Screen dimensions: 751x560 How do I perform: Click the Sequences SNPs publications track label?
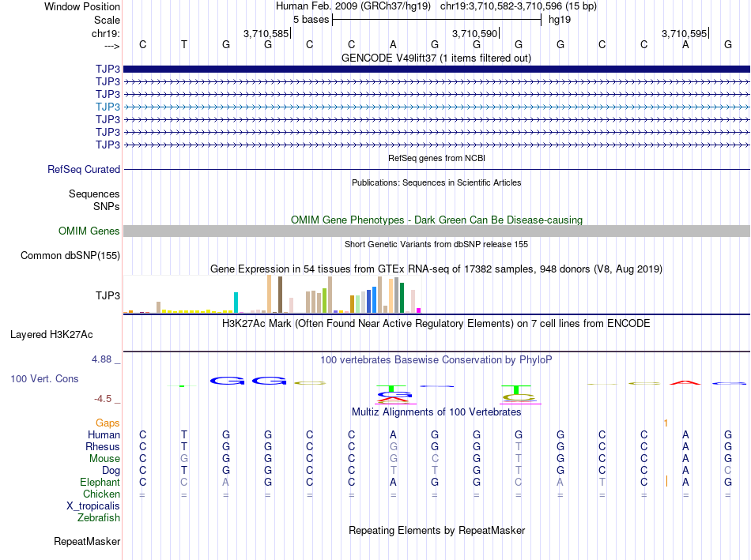(x=94, y=200)
